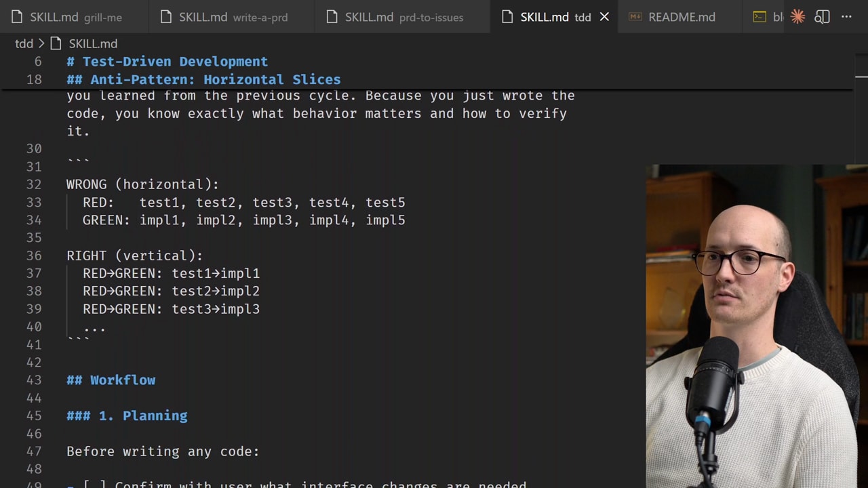Switch to the SKILL.md write-a-prd tab
The image size is (868, 488).
click(233, 17)
